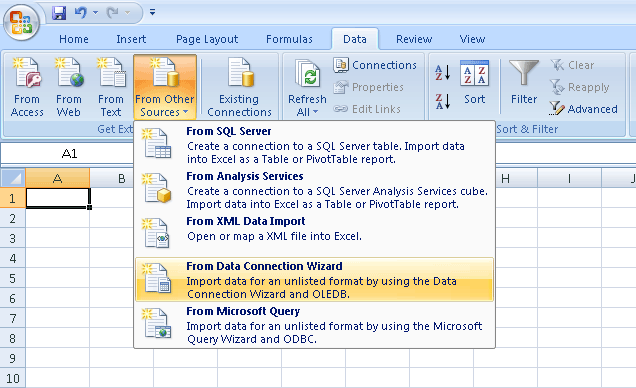Click the Properties button
Screen dimensions: 636x388
click(x=369, y=87)
